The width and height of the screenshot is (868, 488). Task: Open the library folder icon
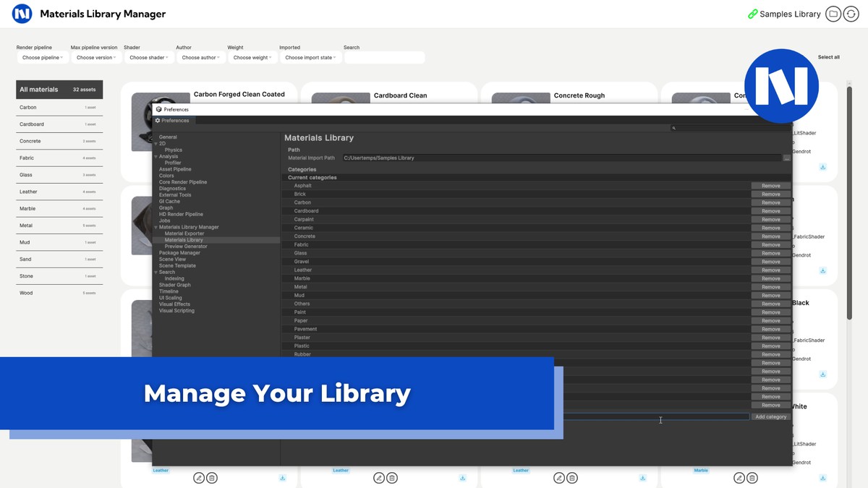(833, 14)
